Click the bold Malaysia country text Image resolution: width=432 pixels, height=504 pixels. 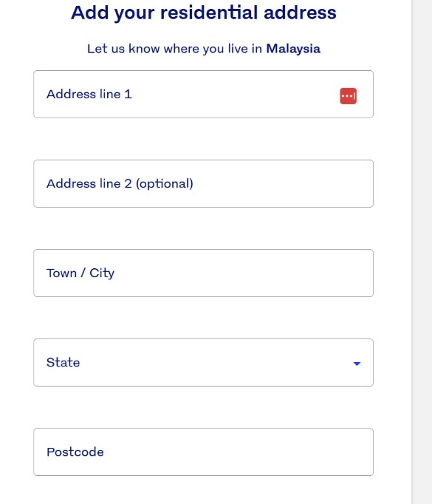[293, 49]
